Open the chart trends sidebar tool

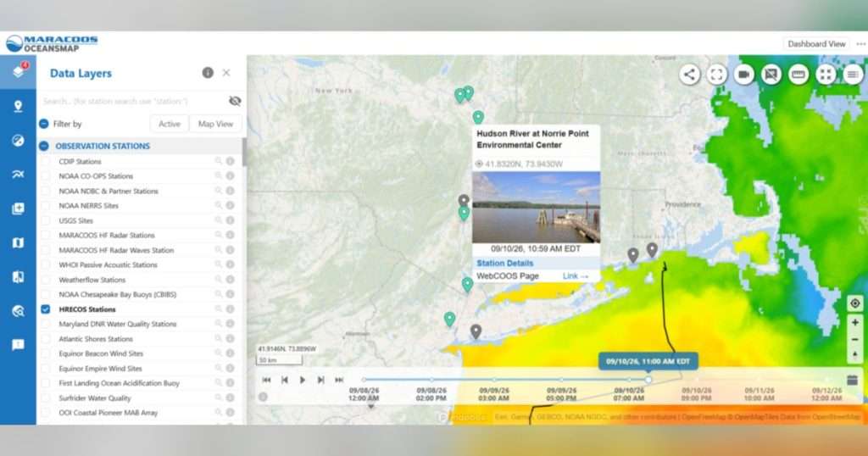click(x=18, y=175)
